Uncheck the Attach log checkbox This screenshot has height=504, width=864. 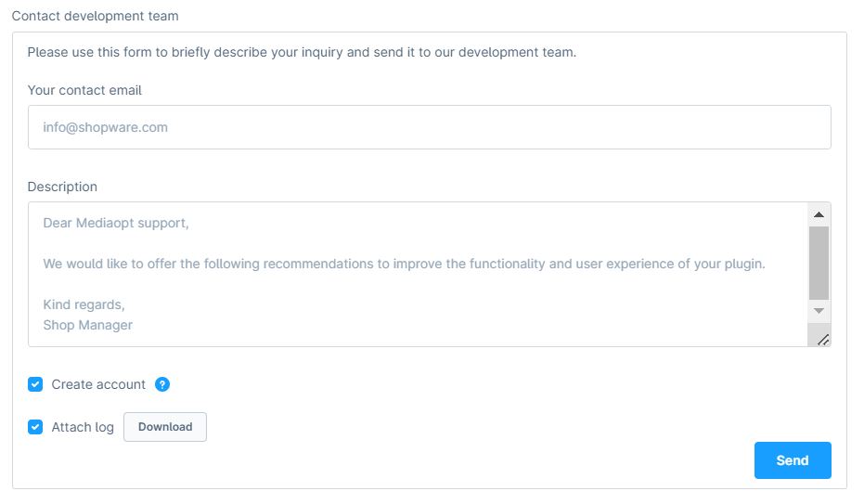click(35, 427)
